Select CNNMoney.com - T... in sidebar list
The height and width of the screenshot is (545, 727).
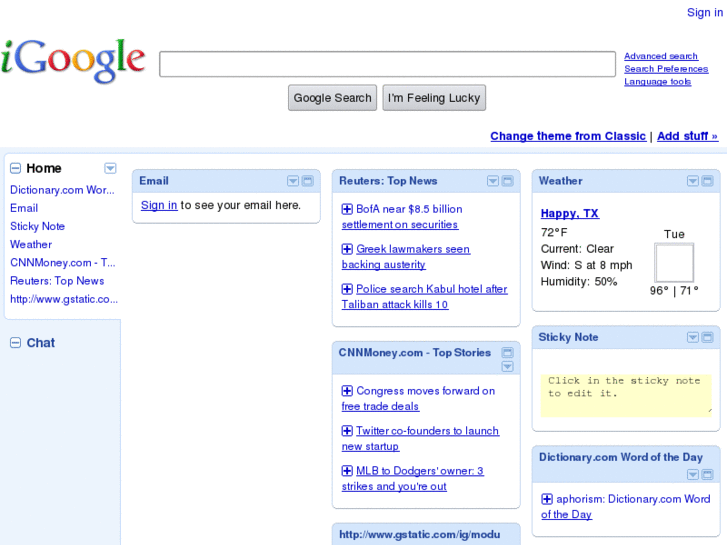[63, 263]
